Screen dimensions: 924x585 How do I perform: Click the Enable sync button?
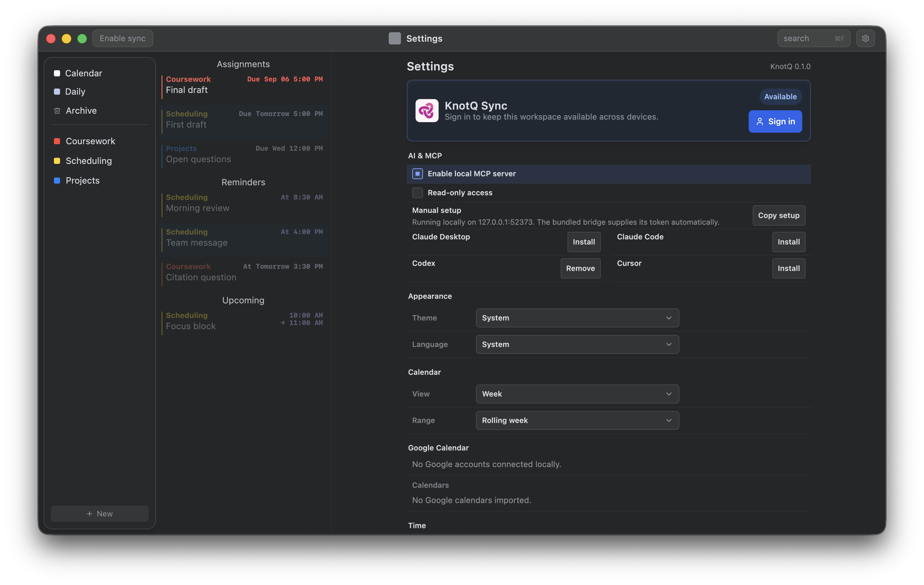[x=123, y=38]
